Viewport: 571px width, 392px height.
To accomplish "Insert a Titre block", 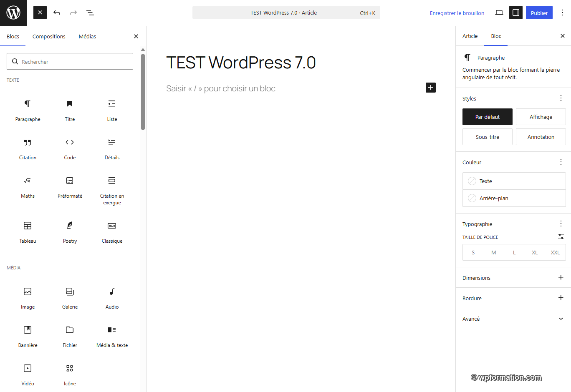I will pos(70,110).
